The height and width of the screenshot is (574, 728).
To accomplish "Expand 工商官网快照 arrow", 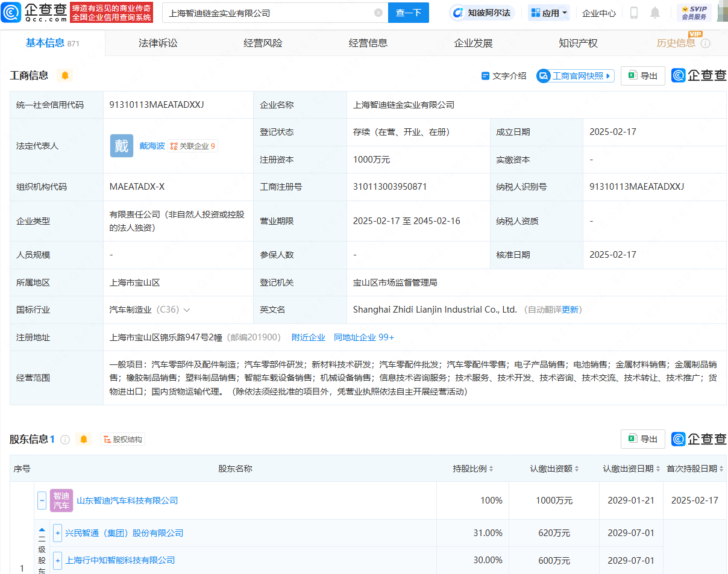I will click(608, 76).
